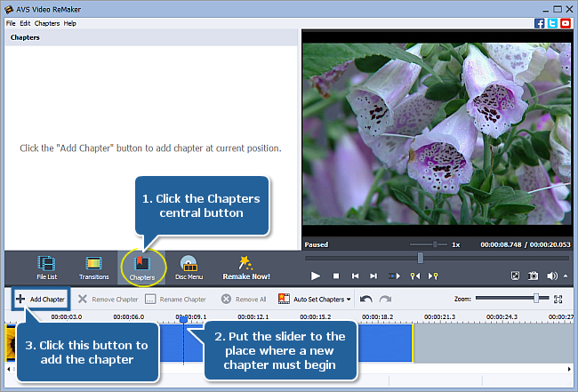Expand the volume control arrow
Screen dimensions: 578x392
click(x=566, y=276)
